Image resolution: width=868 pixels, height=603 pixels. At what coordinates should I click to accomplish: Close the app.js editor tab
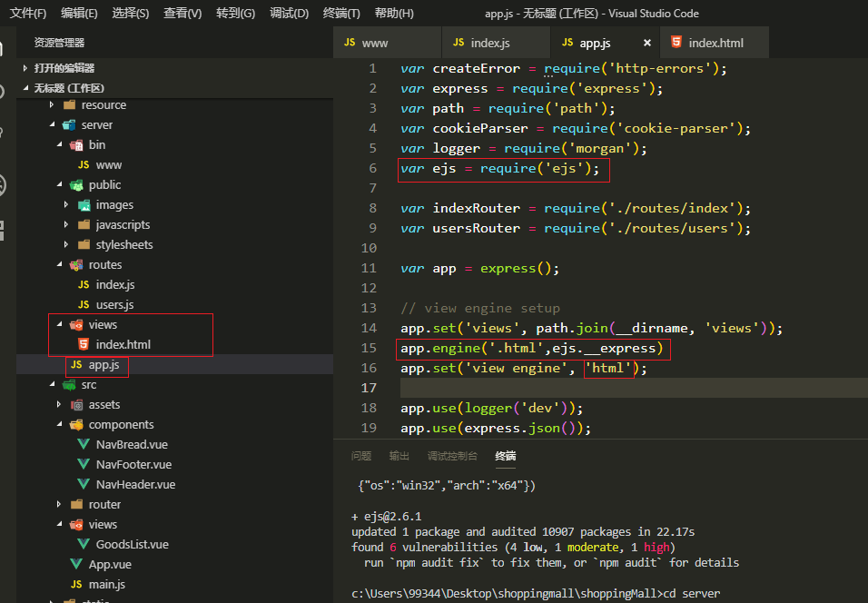pyautogui.click(x=647, y=43)
